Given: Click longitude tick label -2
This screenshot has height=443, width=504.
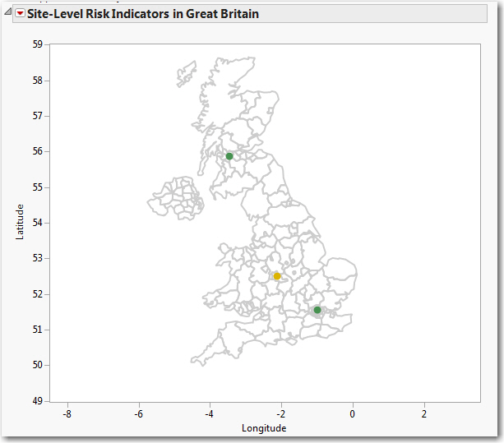Looking at the screenshot, I should (x=280, y=414).
